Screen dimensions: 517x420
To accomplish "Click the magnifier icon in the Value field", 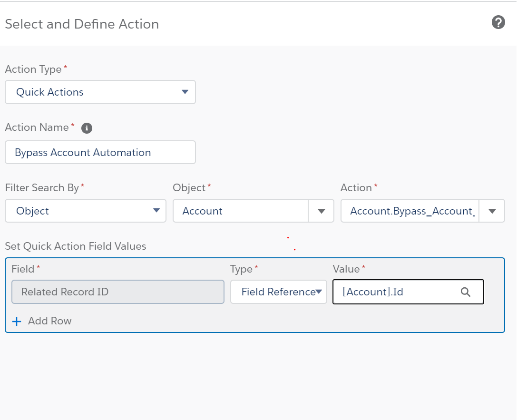I will tap(466, 292).
